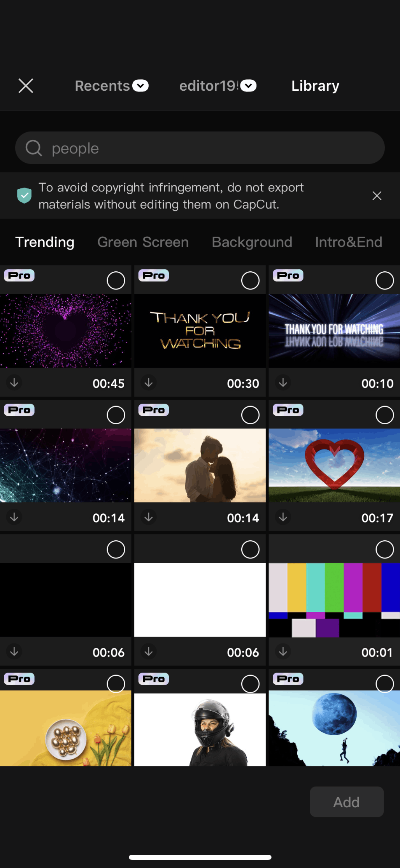Select the purple heart particles clip
Viewport: 400px width, 868px height.
tap(116, 281)
